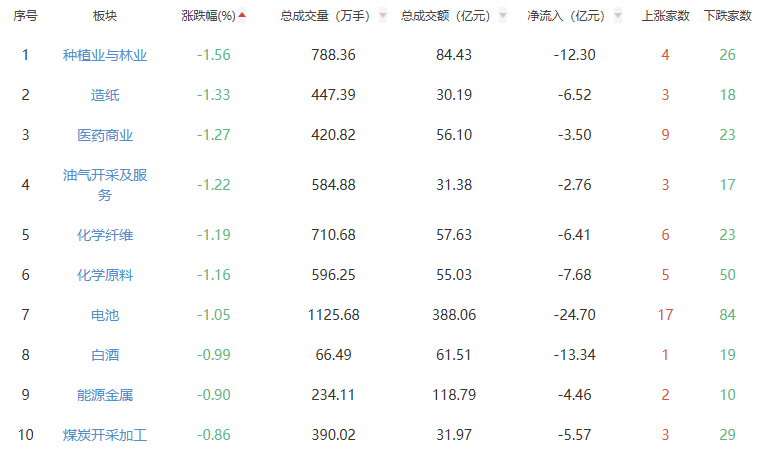Viewport: 759px width, 455px height.
Task: Open the 油气开采及服务 sector link
Action: tap(105, 185)
